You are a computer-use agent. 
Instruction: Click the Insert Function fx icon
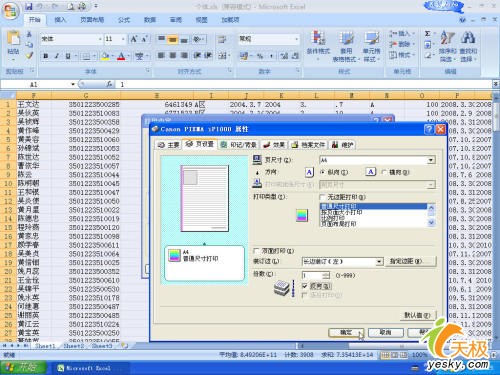tap(109, 84)
